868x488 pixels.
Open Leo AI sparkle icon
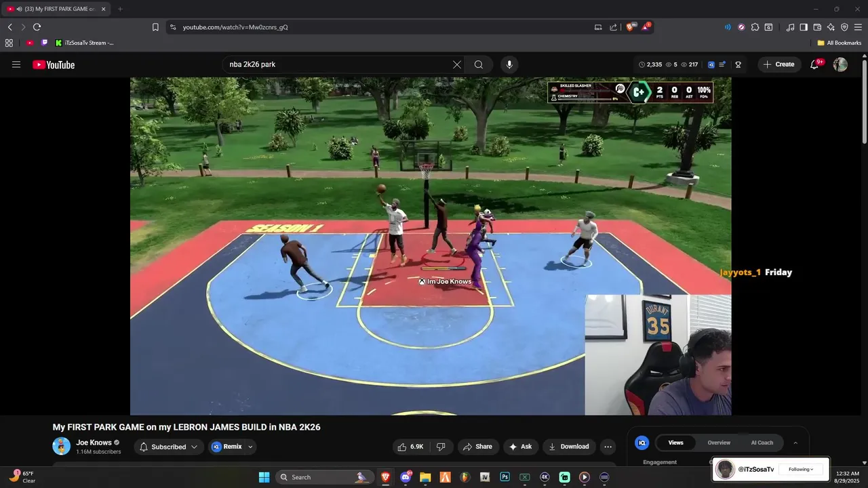(x=831, y=27)
